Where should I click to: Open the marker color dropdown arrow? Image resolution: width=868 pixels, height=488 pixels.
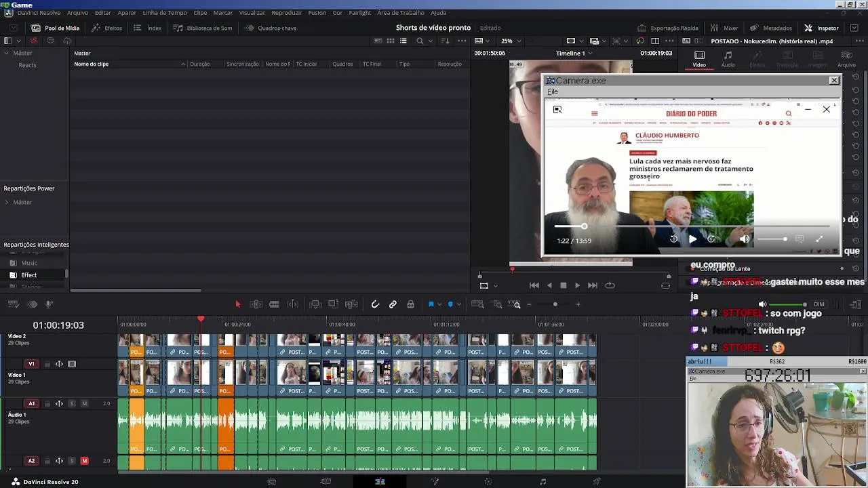(459, 305)
